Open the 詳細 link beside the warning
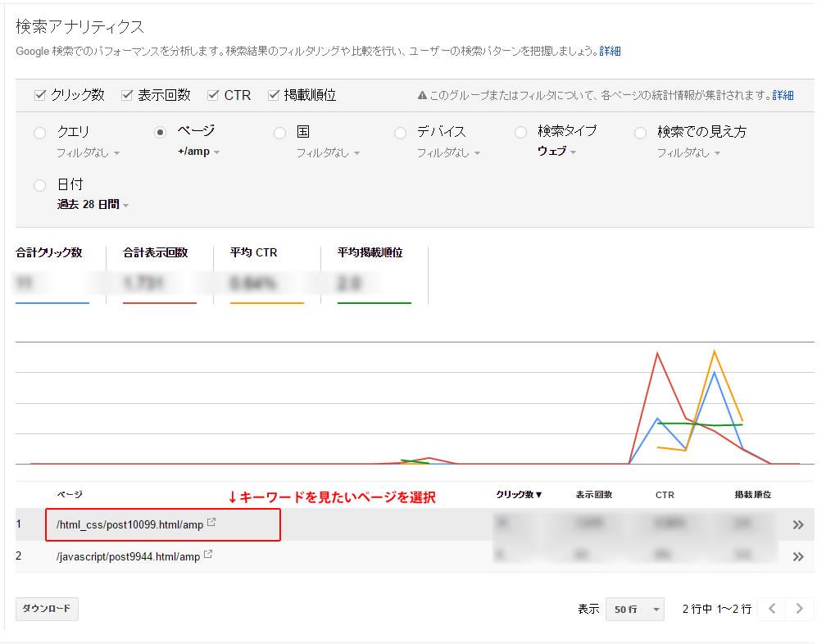Screen dimensions: 826x644 [x=783, y=95]
